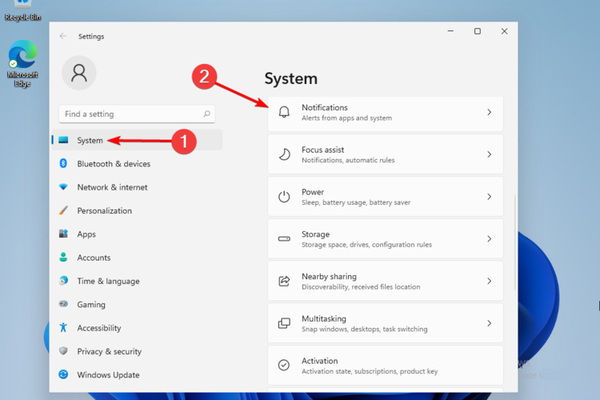Click the search magnifier icon
The image size is (600, 400).
tap(207, 114)
